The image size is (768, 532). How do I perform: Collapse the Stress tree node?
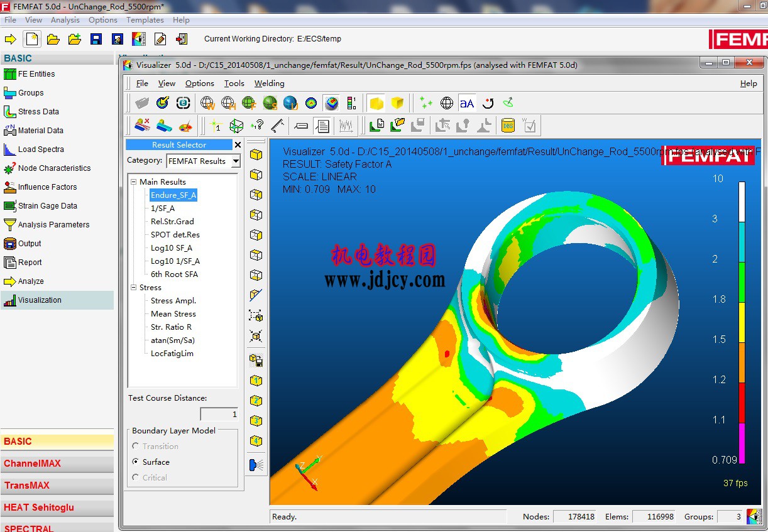[134, 287]
